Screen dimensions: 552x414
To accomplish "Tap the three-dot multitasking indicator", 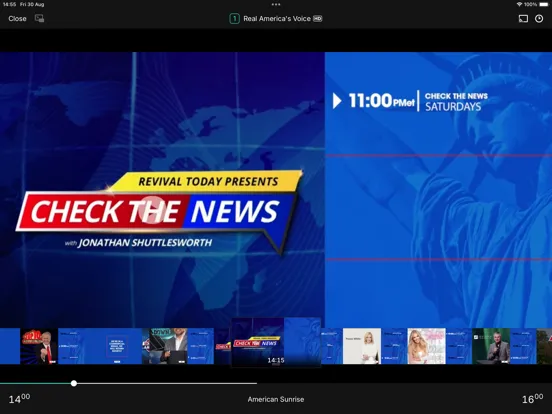I will 276,5.
